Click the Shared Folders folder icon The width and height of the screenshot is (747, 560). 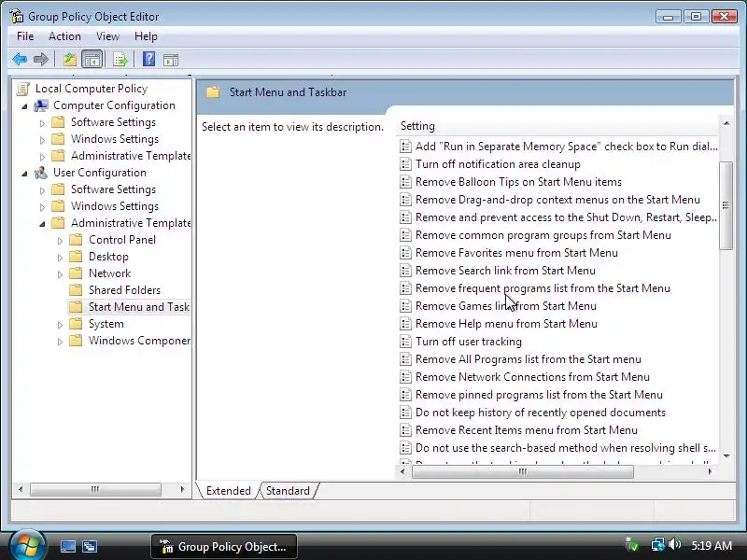pyautogui.click(x=76, y=289)
